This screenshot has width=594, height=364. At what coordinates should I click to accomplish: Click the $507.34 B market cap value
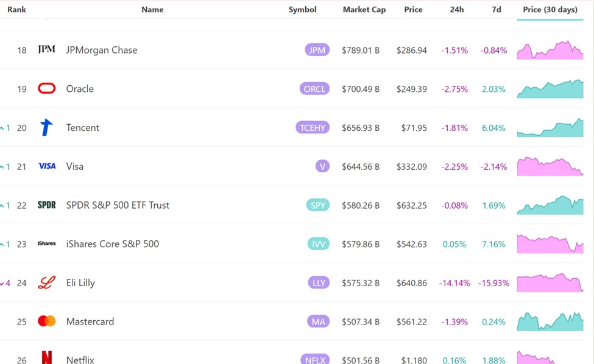(x=360, y=321)
